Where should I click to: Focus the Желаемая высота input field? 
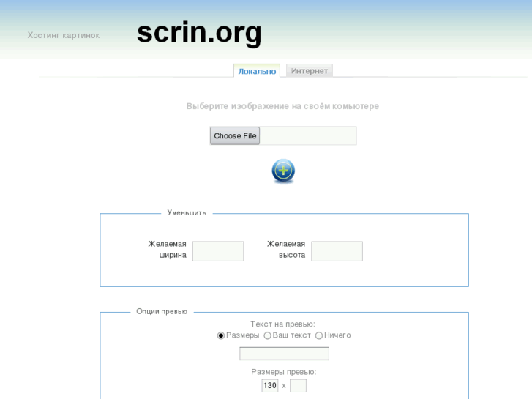pyautogui.click(x=337, y=251)
